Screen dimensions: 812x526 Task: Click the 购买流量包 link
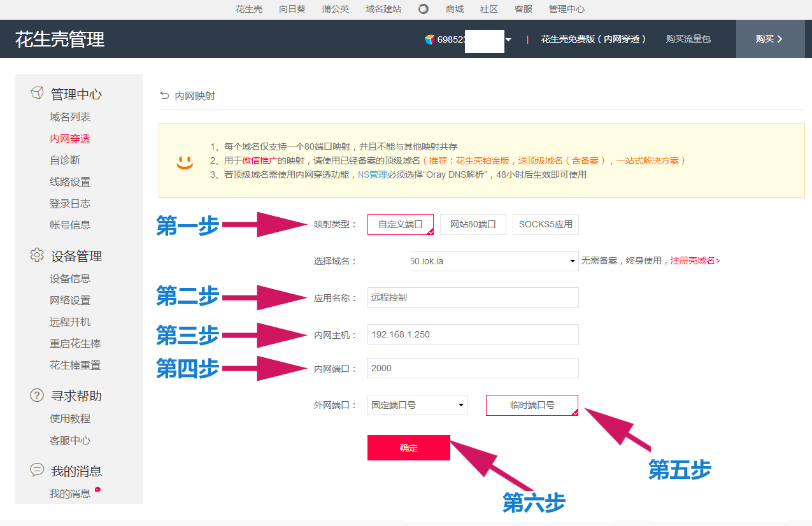pyautogui.click(x=688, y=39)
